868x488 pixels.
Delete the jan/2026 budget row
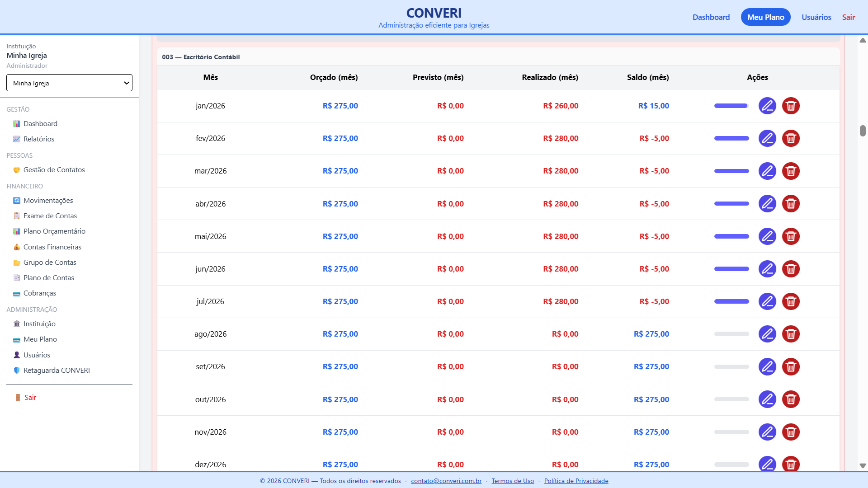(791, 106)
